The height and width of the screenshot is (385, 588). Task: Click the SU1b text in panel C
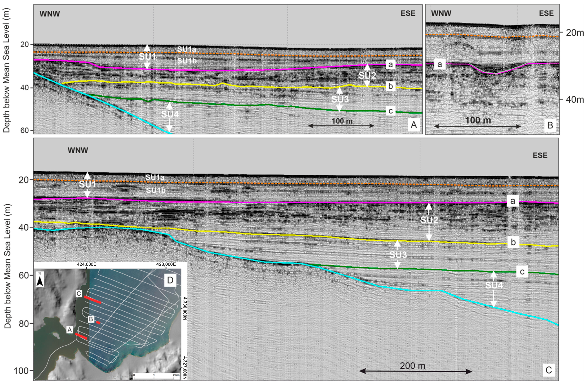pyautogui.click(x=155, y=190)
